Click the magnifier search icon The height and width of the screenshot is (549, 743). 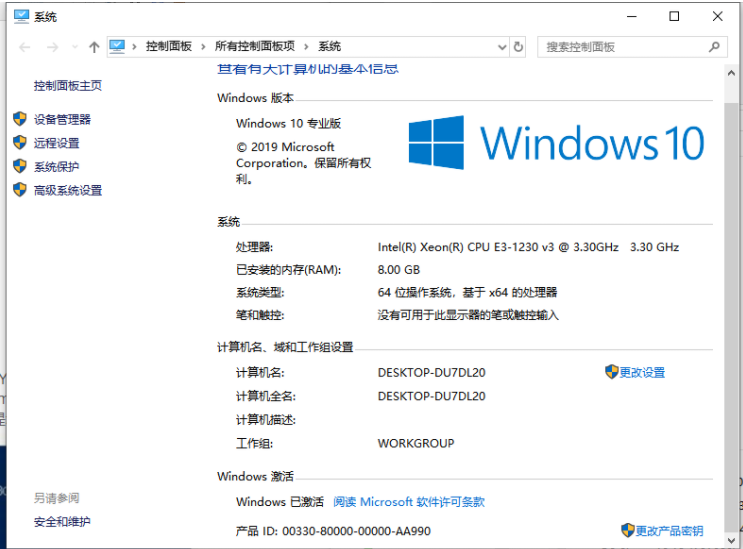coord(715,47)
